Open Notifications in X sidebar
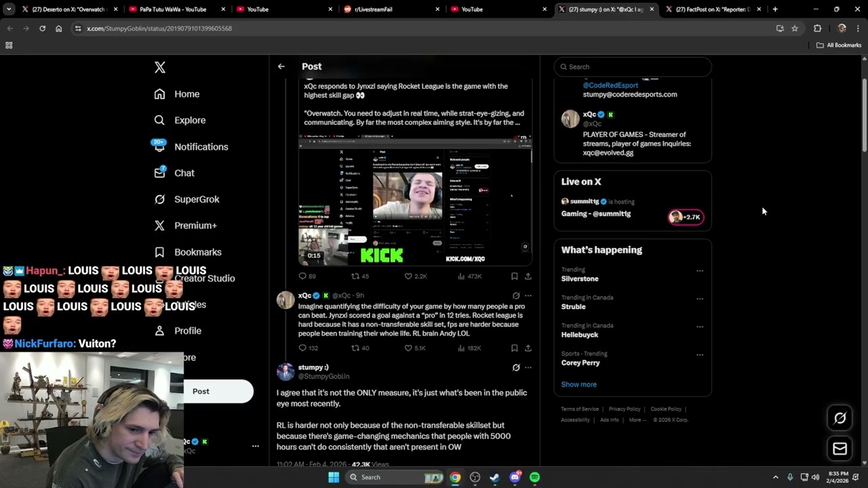This screenshot has width=868, height=488. [191, 146]
